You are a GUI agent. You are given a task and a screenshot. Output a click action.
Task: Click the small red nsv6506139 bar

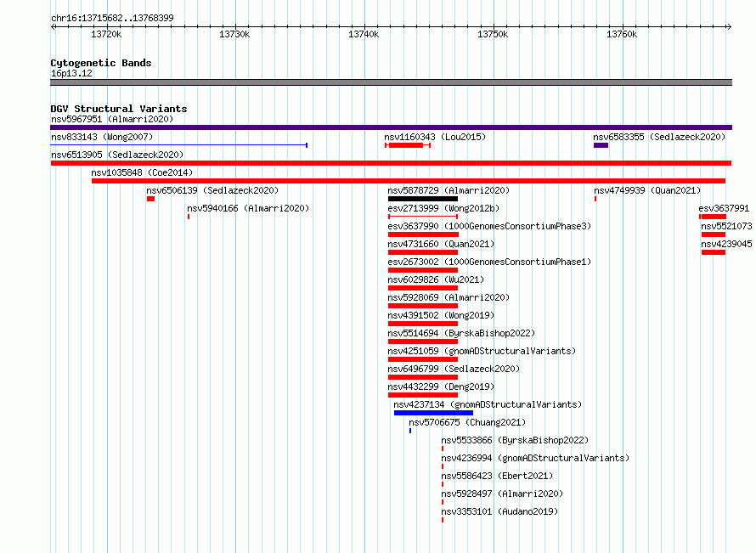coord(151,199)
